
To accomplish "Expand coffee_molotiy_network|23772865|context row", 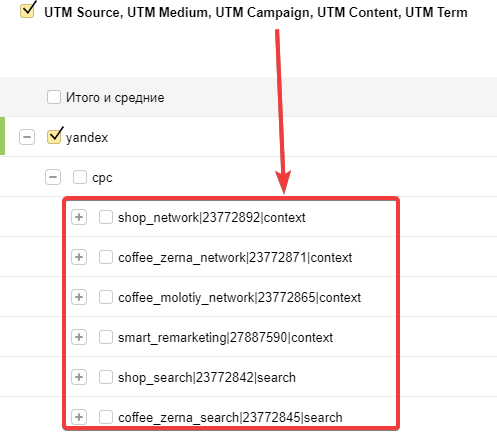I will click(79, 297).
